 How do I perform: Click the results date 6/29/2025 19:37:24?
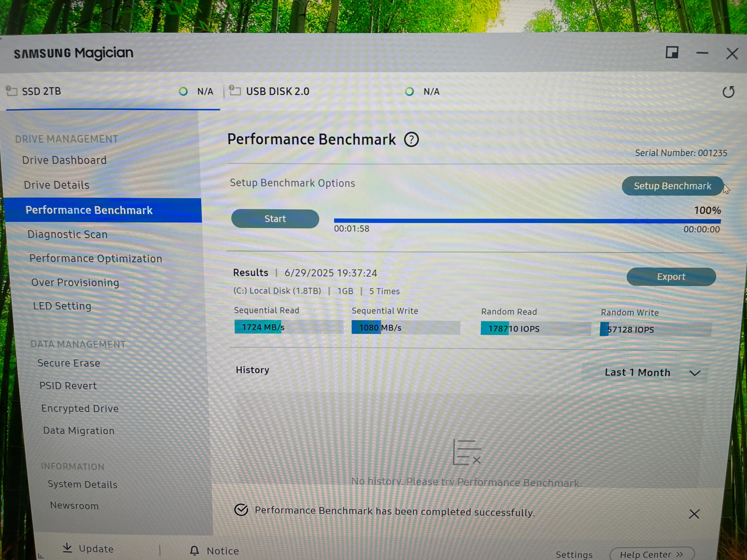(x=331, y=273)
